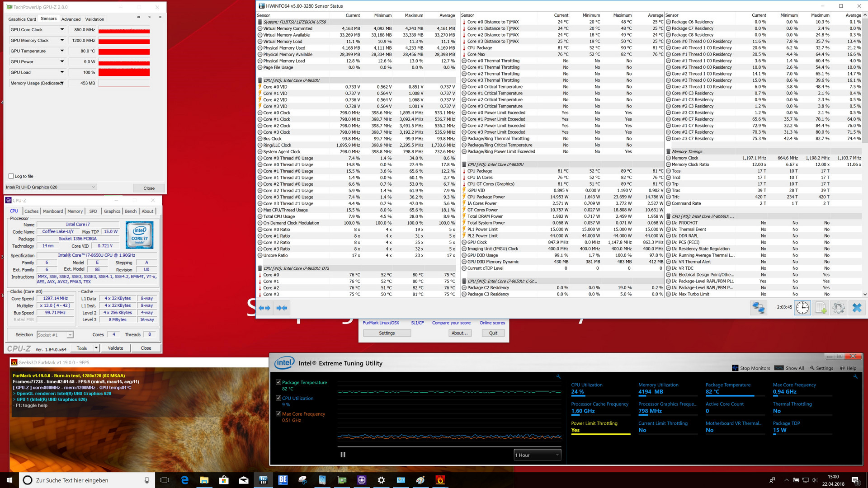The image size is (868, 488).
Task: Close HWiNFO sensors with blue X icon
Action: 857,308
